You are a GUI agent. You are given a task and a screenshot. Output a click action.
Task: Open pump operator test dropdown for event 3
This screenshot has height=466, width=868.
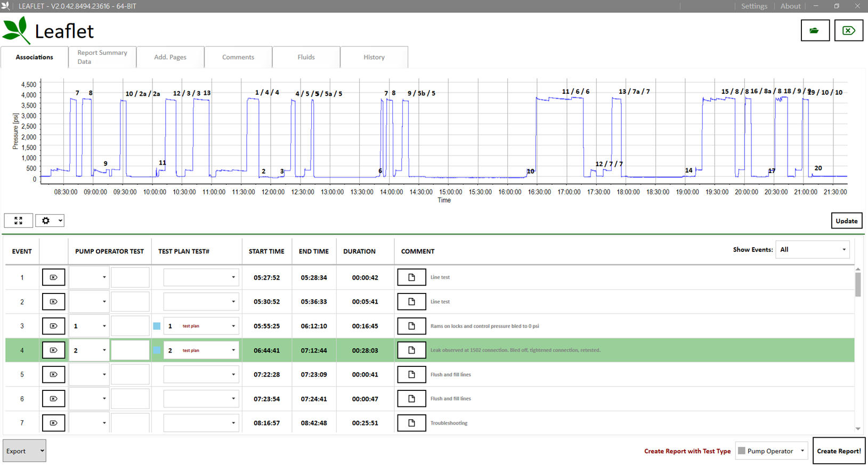104,326
